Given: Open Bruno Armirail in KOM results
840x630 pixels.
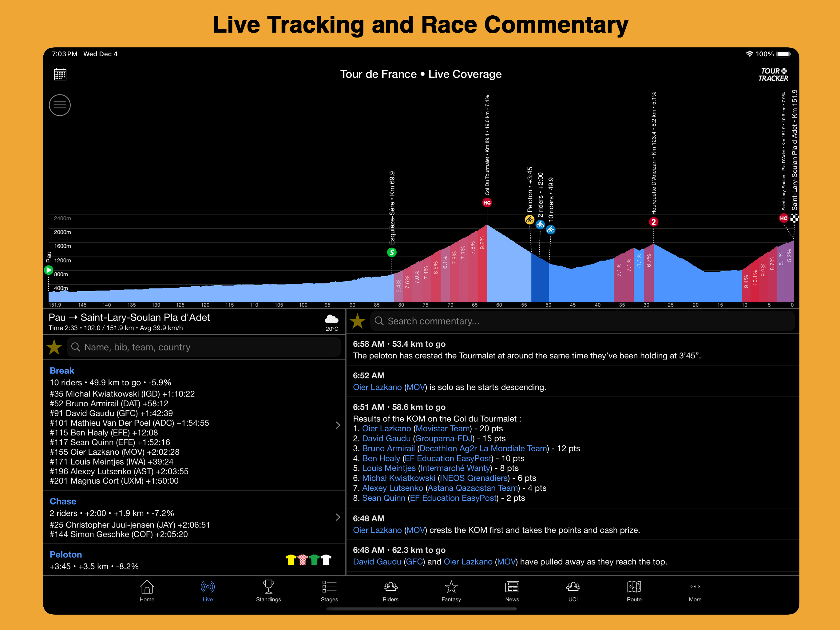Looking at the screenshot, I should 388,449.
